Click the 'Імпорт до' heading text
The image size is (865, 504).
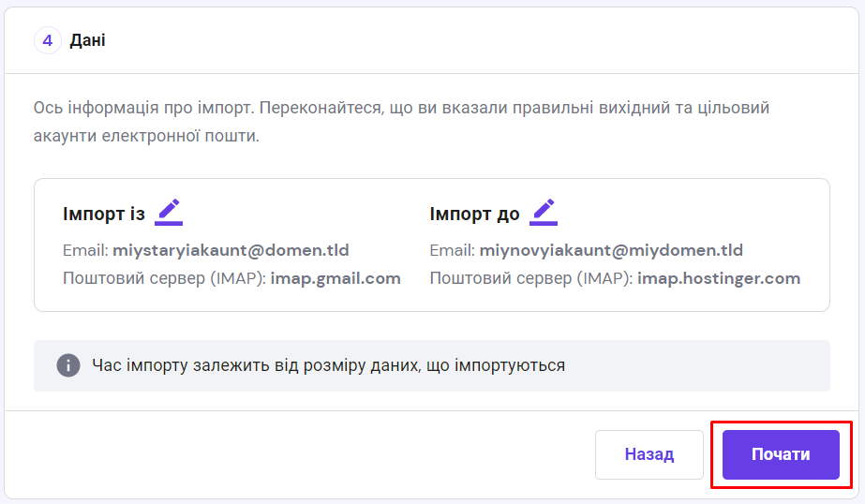pyautogui.click(x=474, y=215)
